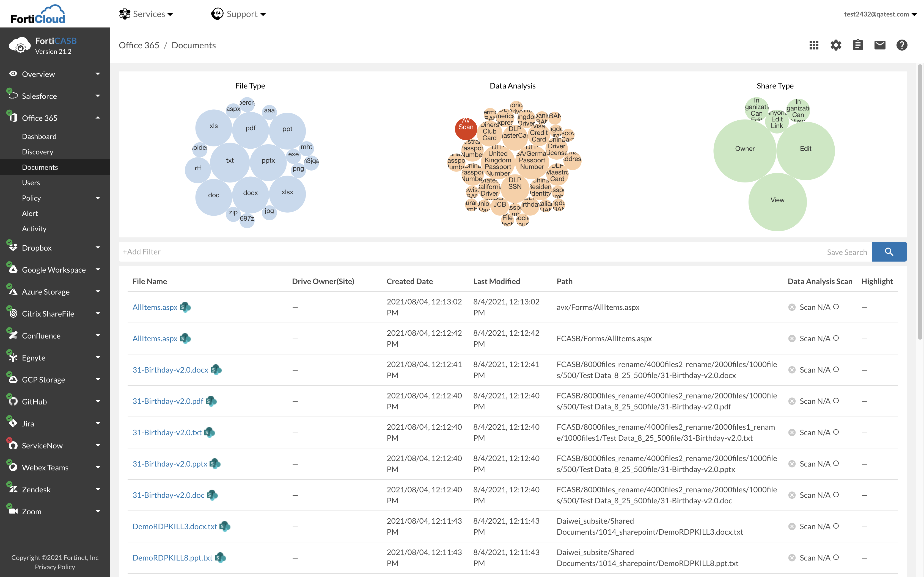This screenshot has width=924, height=577.
Task: Click the settings gear icon
Action: coord(836,45)
